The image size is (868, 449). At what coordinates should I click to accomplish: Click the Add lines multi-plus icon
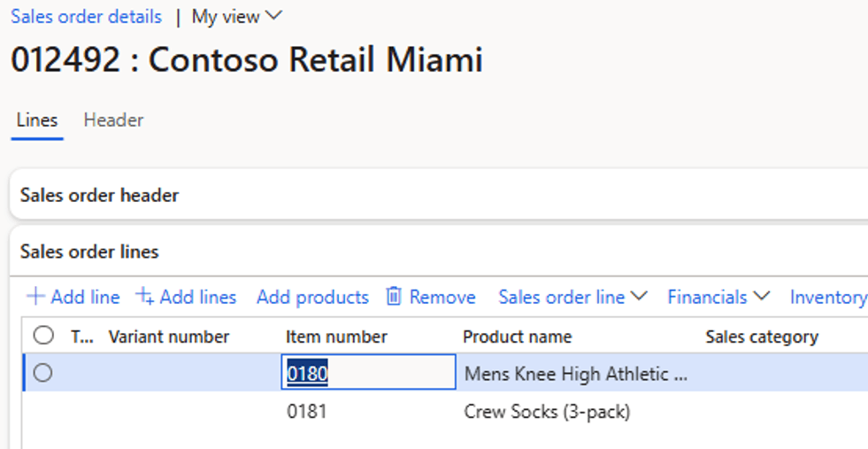pyautogui.click(x=144, y=297)
